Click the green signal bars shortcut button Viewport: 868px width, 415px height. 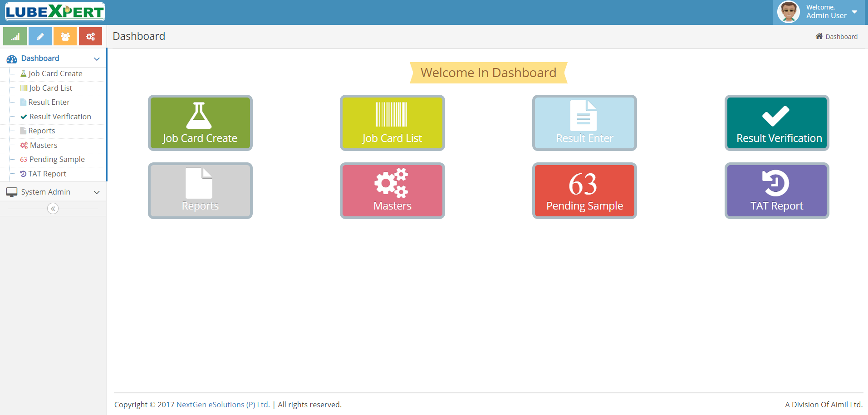pos(15,36)
